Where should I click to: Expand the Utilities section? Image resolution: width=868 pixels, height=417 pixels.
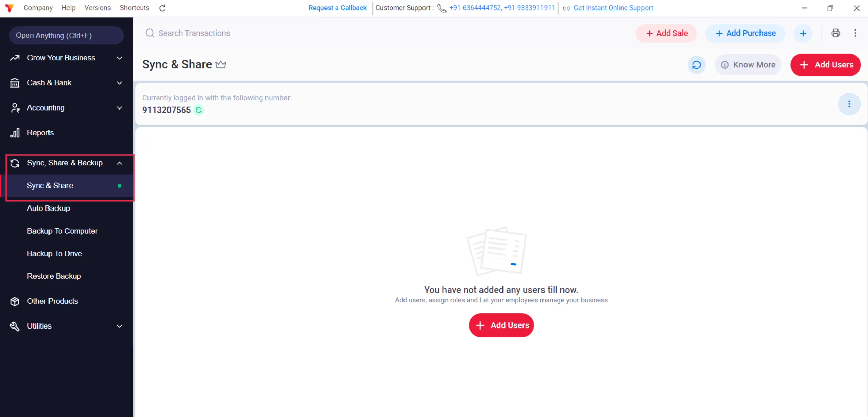(x=119, y=326)
